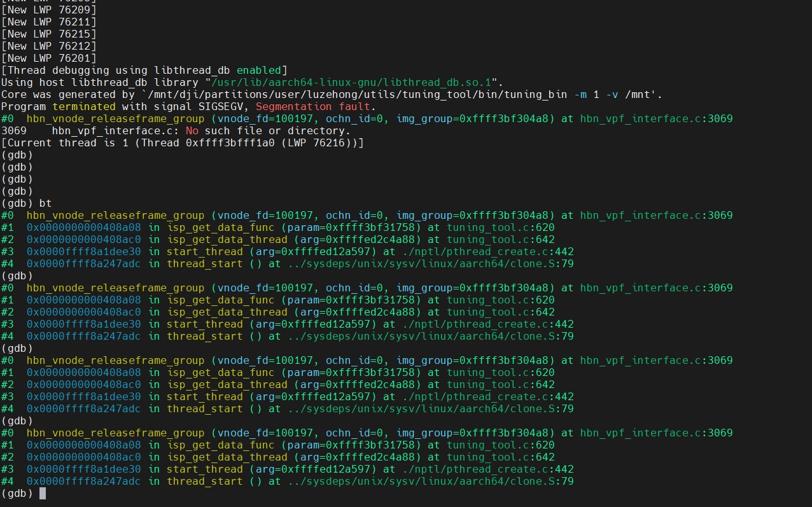Click the "[New LWP 76215]" line
This screenshot has width=812, height=507.
(49, 34)
